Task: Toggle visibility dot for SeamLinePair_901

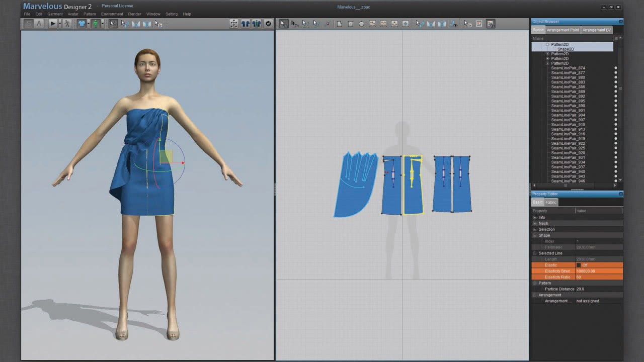Action: coord(615,111)
